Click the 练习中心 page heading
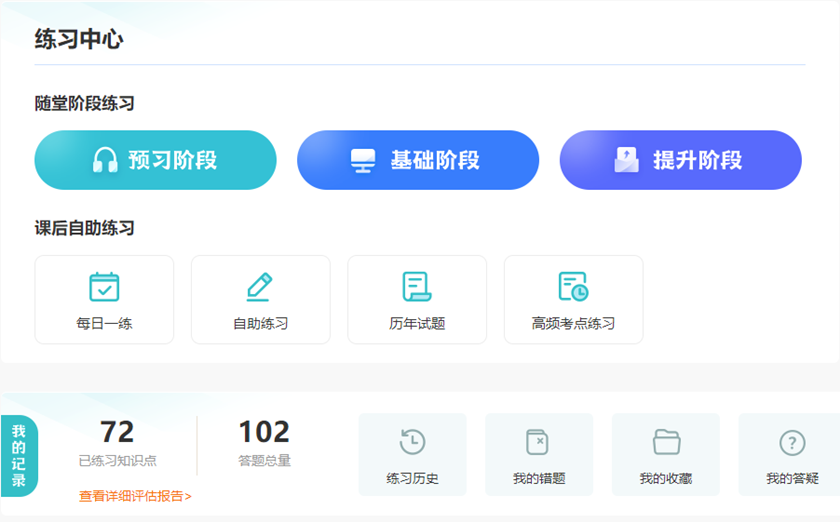Viewport: 840px width, 522px height. tap(79, 40)
